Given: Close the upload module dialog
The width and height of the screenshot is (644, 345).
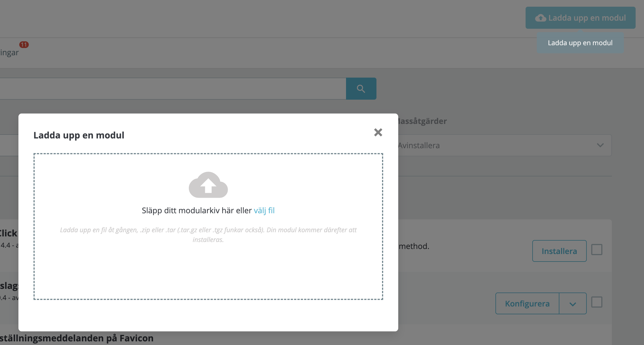Looking at the screenshot, I should [378, 132].
